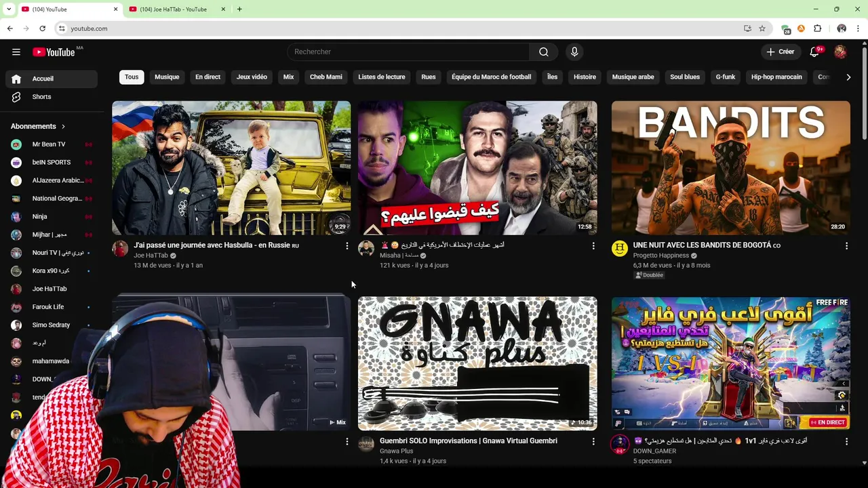The width and height of the screenshot is (868, 488).
Task: Open the notifications bell
Action: pyautogui.click(x=815, y=52)
